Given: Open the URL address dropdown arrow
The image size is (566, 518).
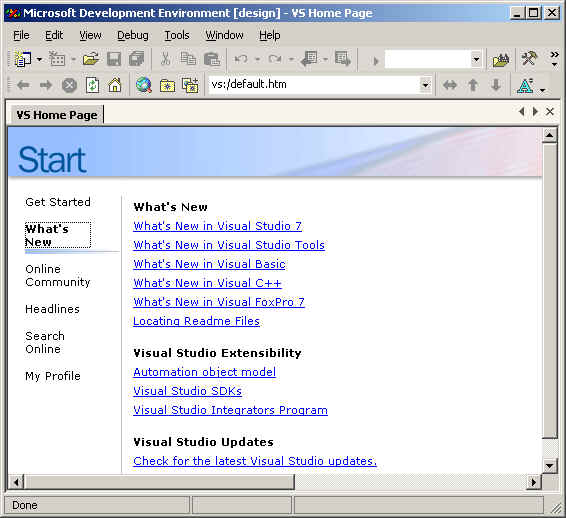Looking at the screenshot, I should [426, 85].
